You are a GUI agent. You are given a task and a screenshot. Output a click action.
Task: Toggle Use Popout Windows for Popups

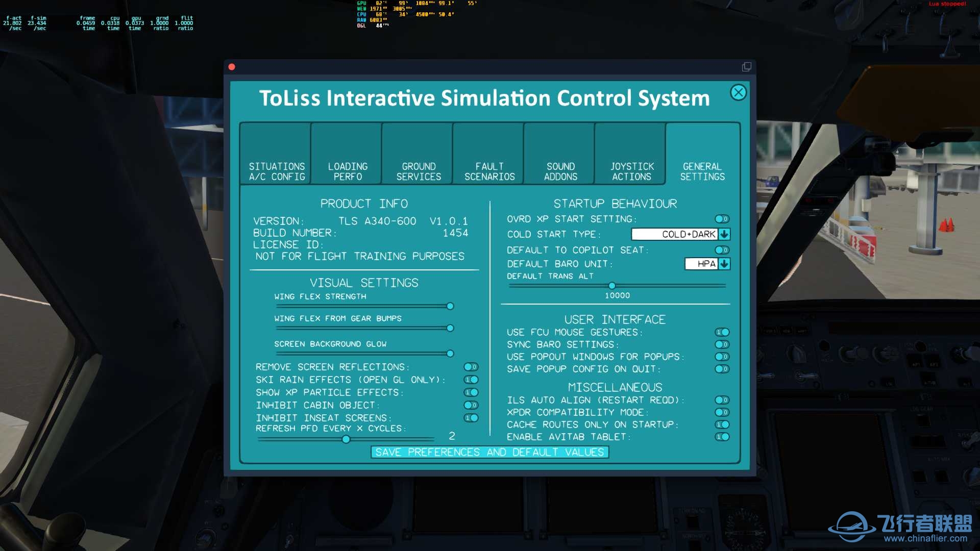point(722,357)
